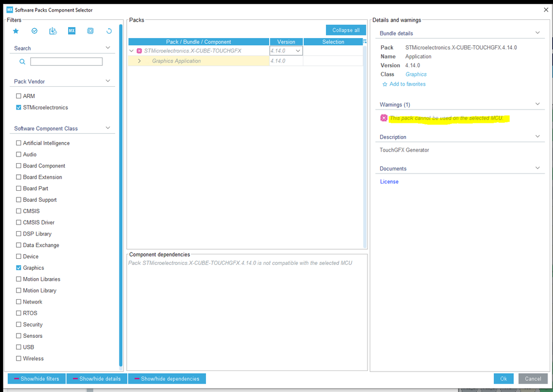Click the installed packs download filter icon
553x392 pixels.
point(53,31)
